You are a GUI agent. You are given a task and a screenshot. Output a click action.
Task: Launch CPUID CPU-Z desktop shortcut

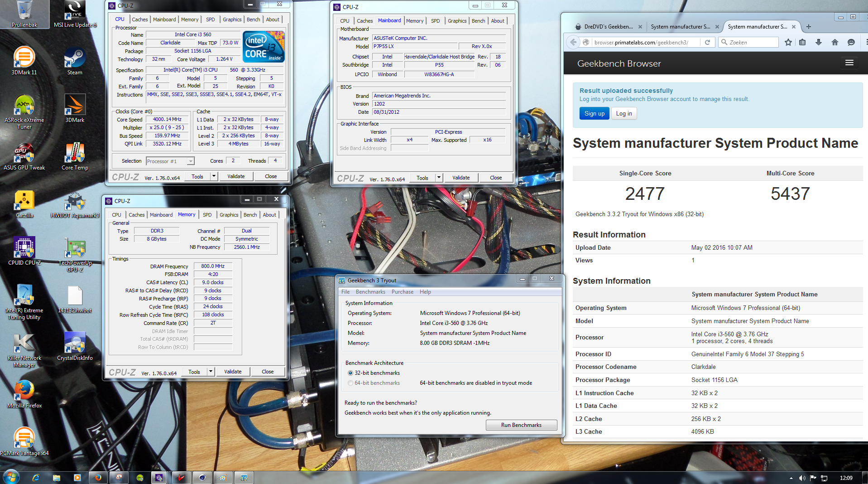(x=24, y=251)
